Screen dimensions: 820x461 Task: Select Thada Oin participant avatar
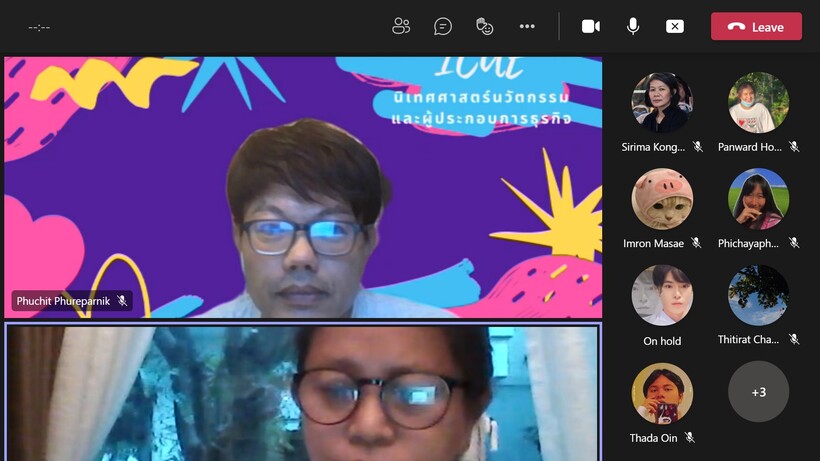[662, 393]
